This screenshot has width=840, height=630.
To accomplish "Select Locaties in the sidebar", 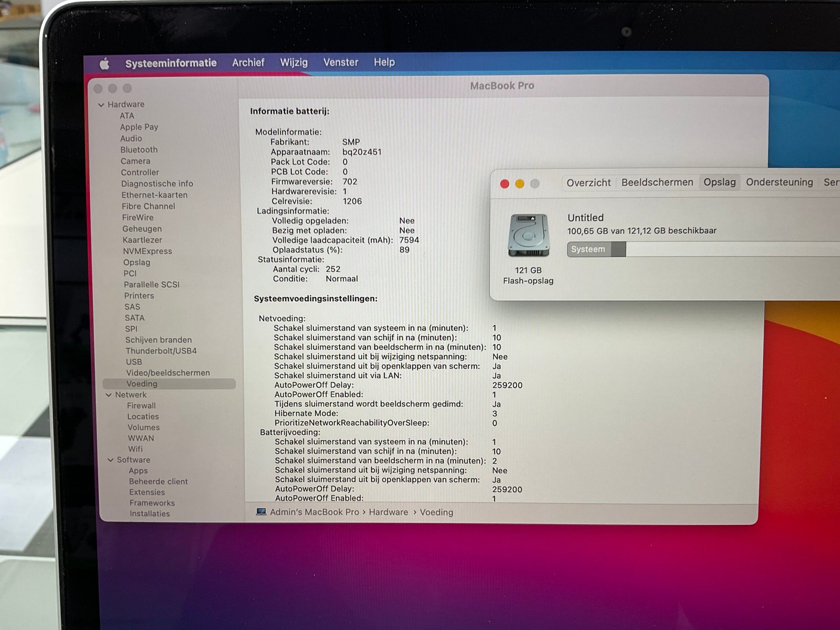I will (x=143, y=416).
